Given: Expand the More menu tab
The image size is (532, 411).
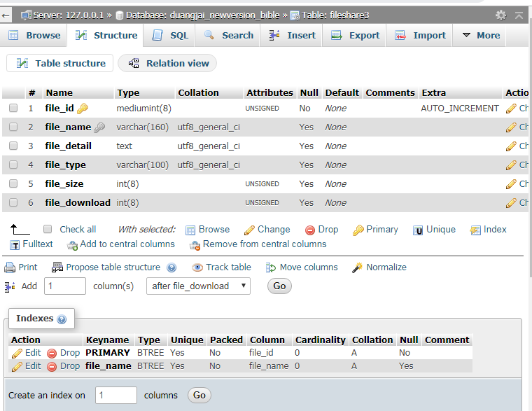Looking at the screenshot, I should pyautogui.click(x=481, y=36).
